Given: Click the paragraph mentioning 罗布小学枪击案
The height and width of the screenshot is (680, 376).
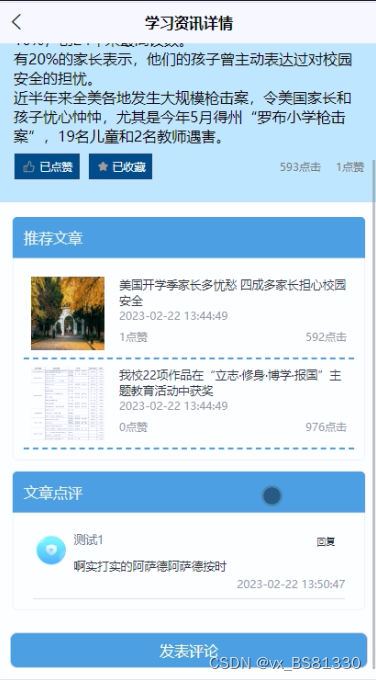Looking at the screenshot, I should coord(182,118).
